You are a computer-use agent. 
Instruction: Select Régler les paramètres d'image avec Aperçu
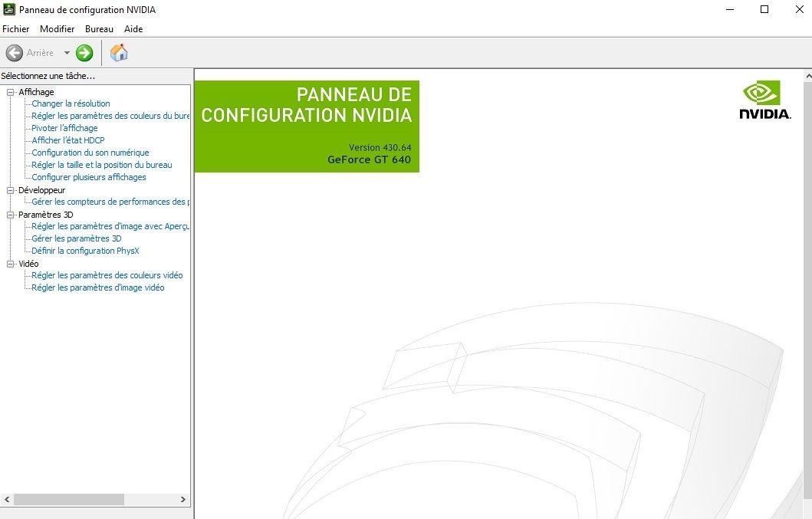[110, 226]
